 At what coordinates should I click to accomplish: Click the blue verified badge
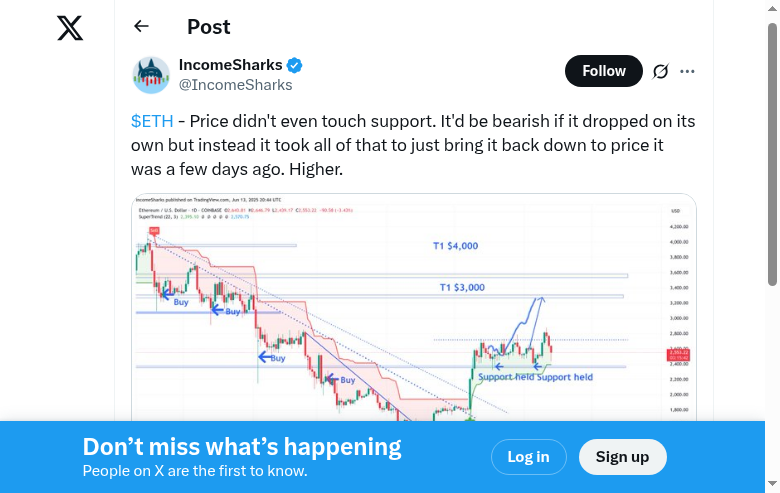295,66
